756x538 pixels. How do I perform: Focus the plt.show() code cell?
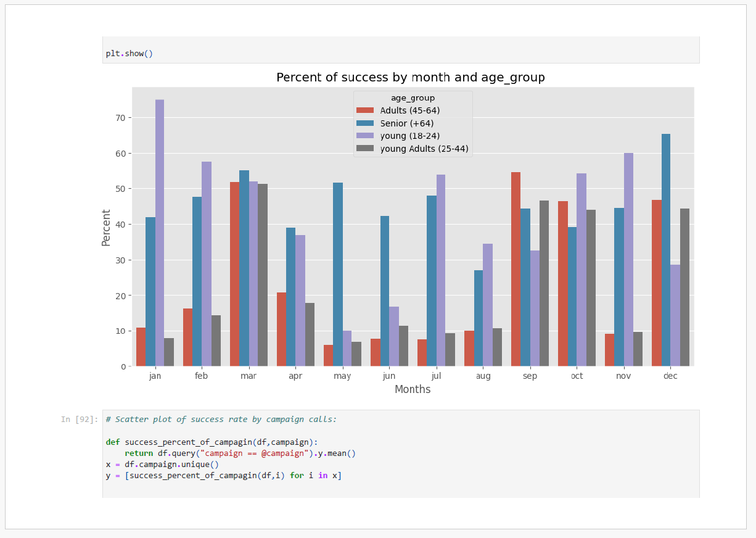[x=401, y=53]
